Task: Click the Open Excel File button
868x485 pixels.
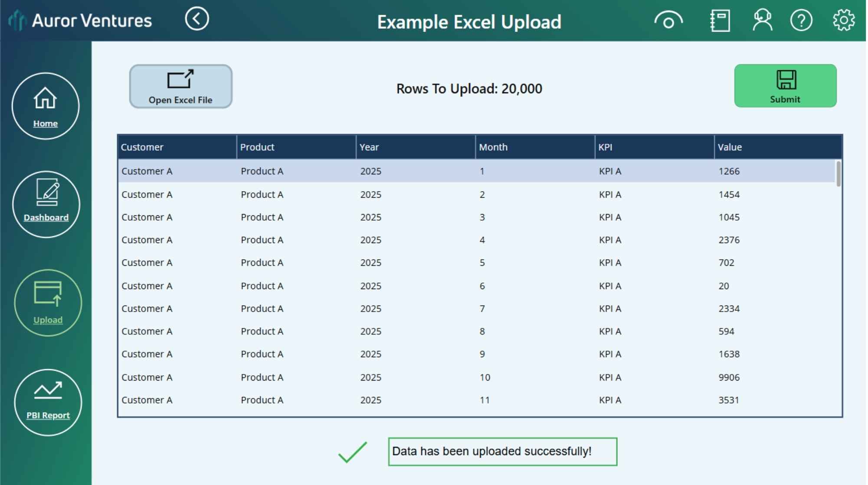Action: tap(180, 87)
